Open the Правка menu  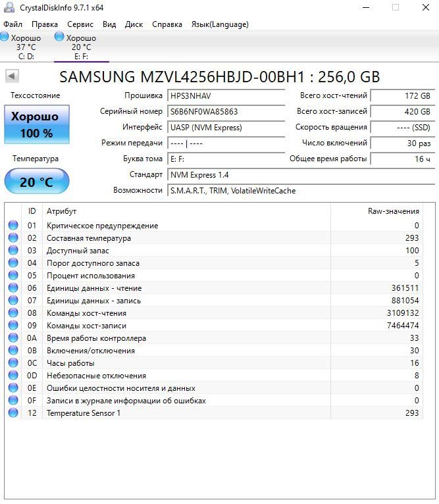(44, 24)
